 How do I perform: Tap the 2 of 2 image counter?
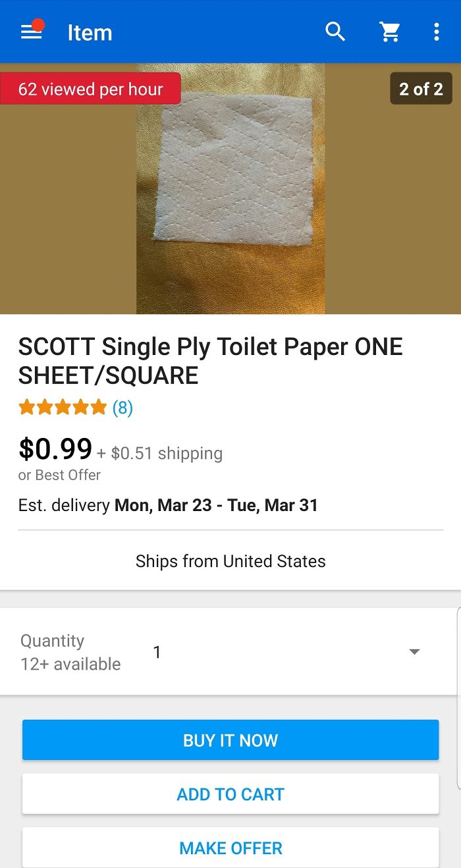click(x=421, y=89)
